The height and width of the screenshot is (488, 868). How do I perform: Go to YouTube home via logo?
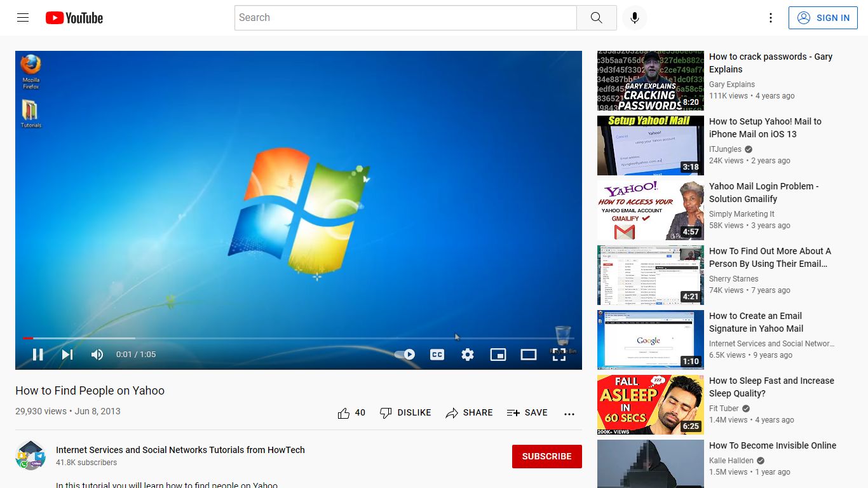click(x=74, y=18)
